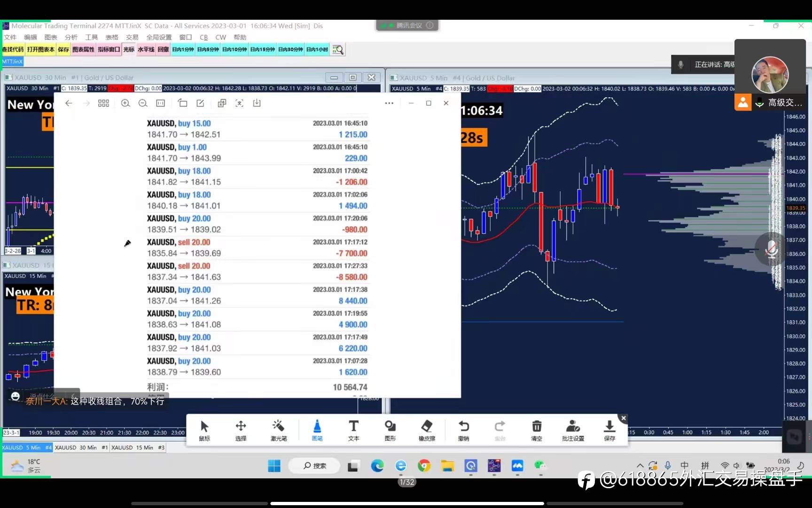Click the 腾讯会议 meeting indicator pill
Screen dimensions: 812x508
coord(407,25)
